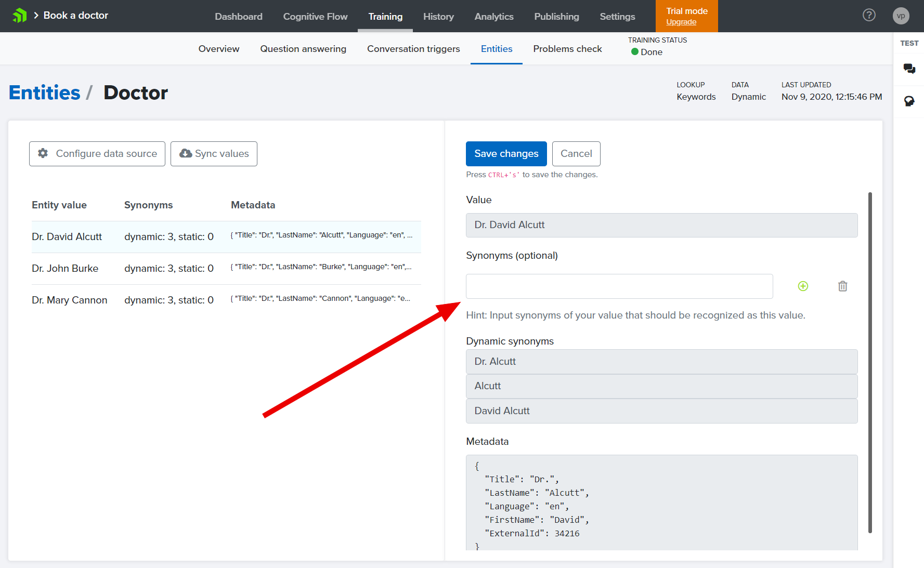Open the vp user avatar menu
The height and width of the screenshot is (568, 924).
pos(901,16)
